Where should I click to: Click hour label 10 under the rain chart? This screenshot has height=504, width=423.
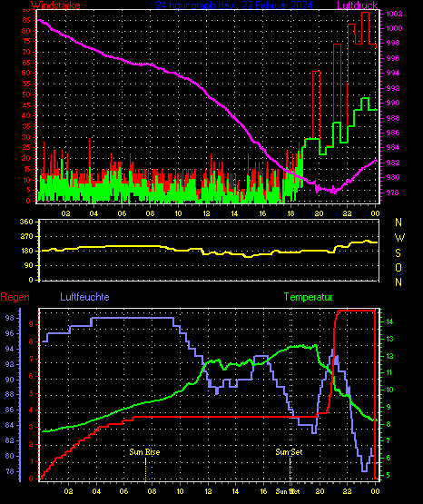(x=180, y=491)
